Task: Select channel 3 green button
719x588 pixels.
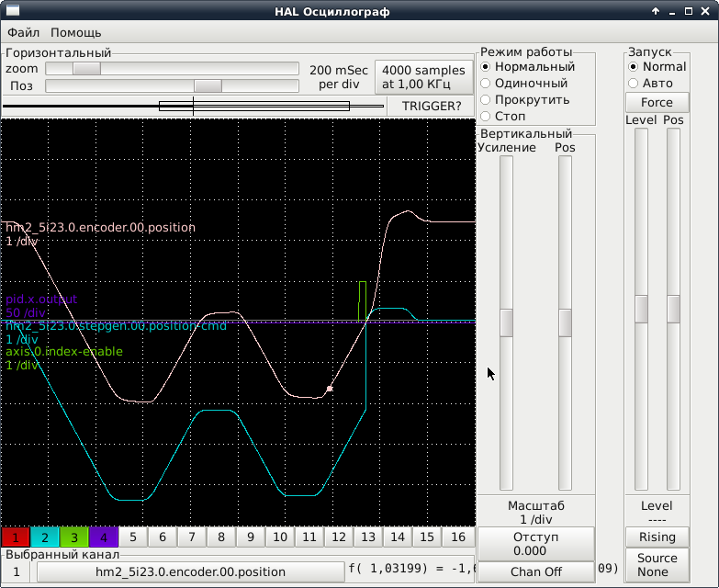Action: pos(74,537)
